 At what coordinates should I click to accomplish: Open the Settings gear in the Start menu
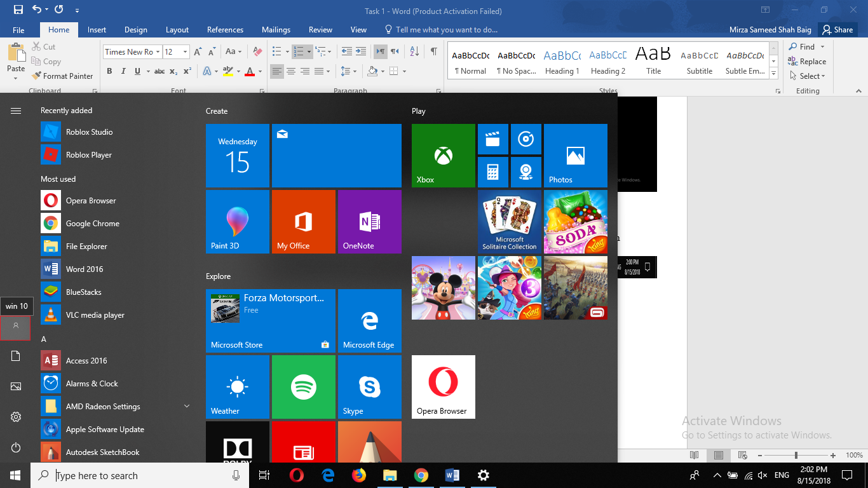[15, 417]
